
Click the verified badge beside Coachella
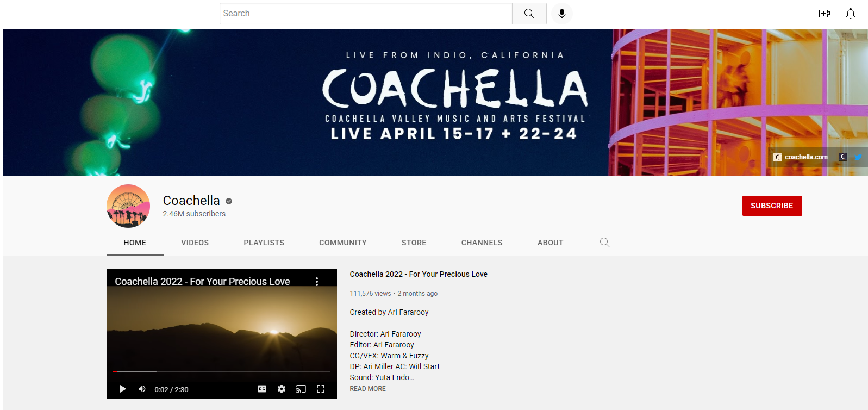(229, 201)
